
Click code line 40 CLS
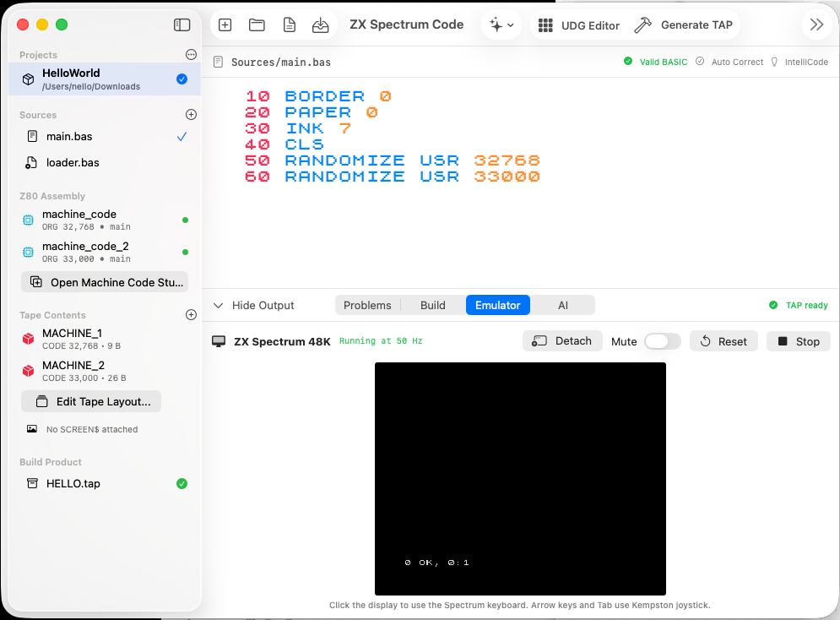(x=285, y=144)
